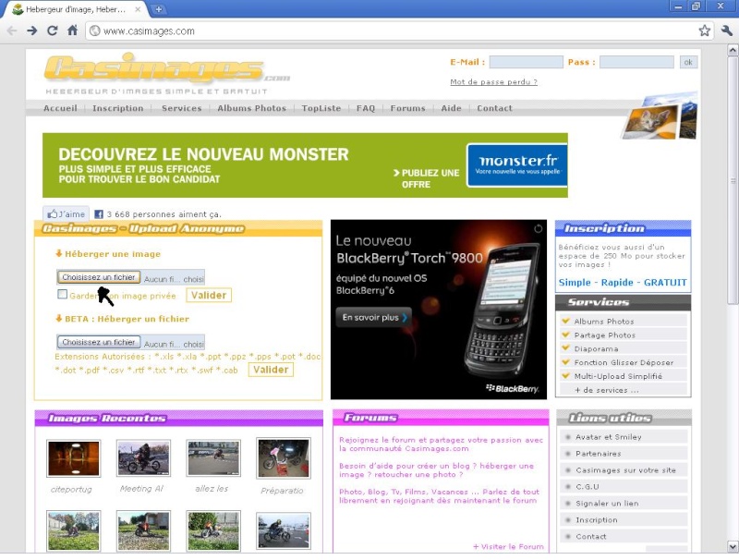Viewport: 739px width, 560px height.
Task: Open Casimages sur votre site link
Action: (625, 470)
